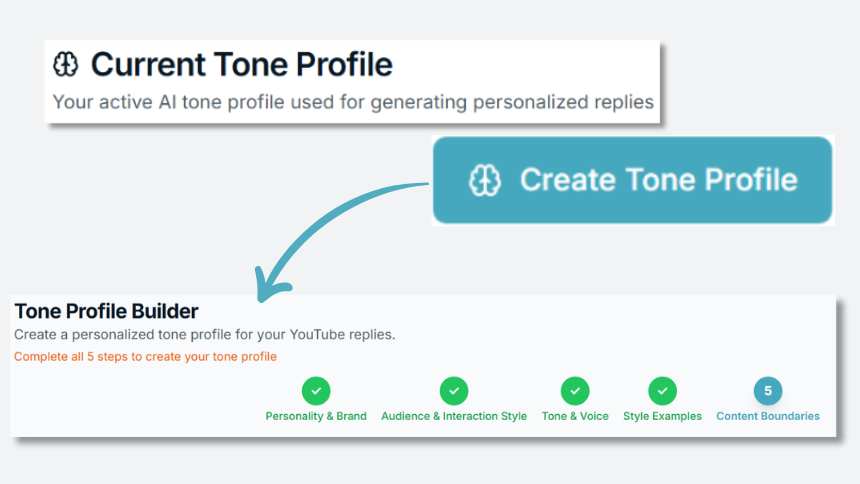
Task: Click the Tone Profile Builder heading
Action: tap(106, 312)
